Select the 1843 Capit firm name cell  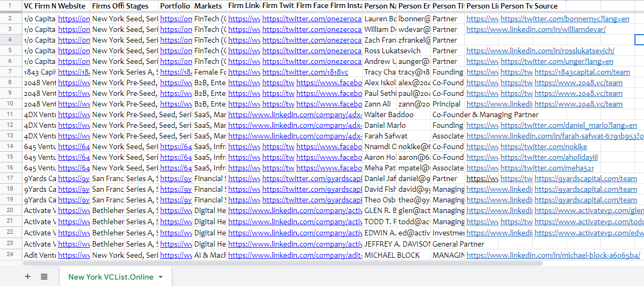pos(39,72)
